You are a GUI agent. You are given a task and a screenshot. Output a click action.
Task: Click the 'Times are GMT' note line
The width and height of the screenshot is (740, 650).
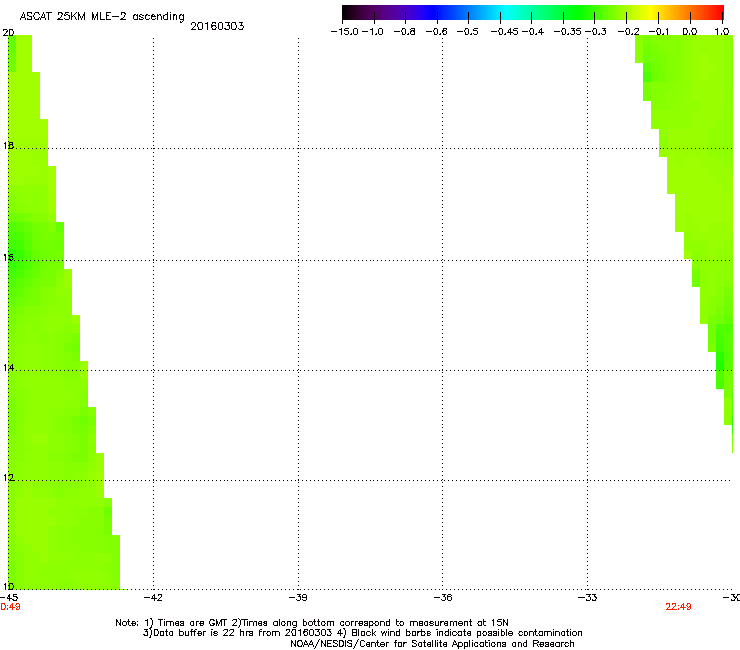[312, 623]
